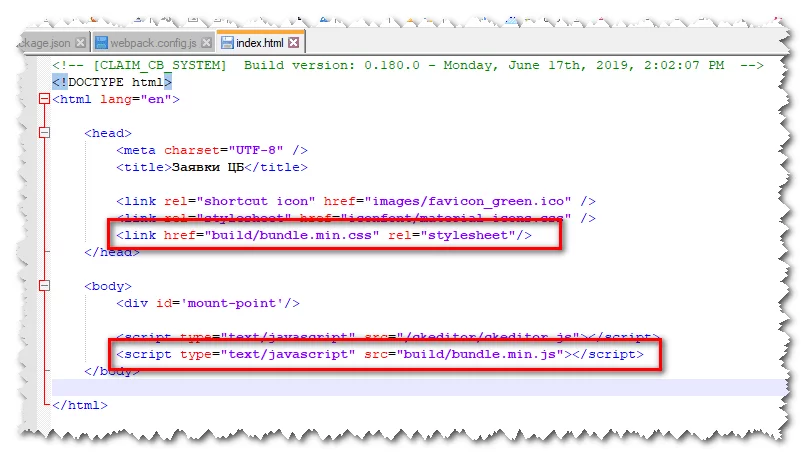The height and width of the screenshot is (457, 807).
Task: Click the empty highlighted line below body
Action: coord(400,387)
